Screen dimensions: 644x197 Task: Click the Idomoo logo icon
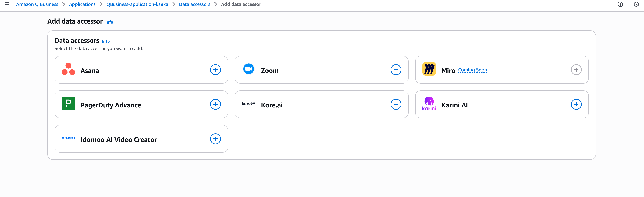tap(68, 138)
